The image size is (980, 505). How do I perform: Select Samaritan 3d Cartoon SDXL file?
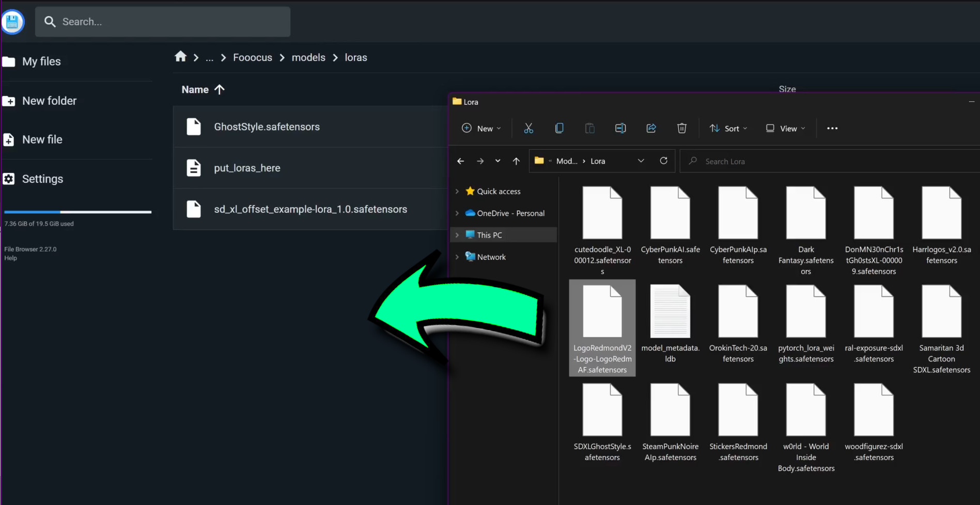click(942, 328)
